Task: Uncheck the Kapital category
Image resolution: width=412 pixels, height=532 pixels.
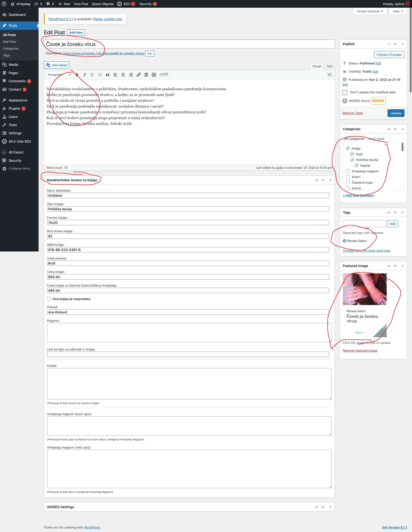Action: [x=356, y=165]
